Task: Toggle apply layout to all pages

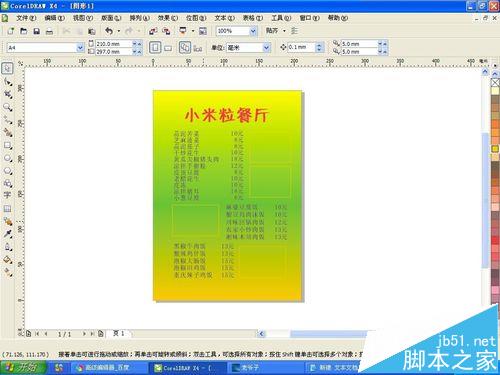Action: pos(185,47)
